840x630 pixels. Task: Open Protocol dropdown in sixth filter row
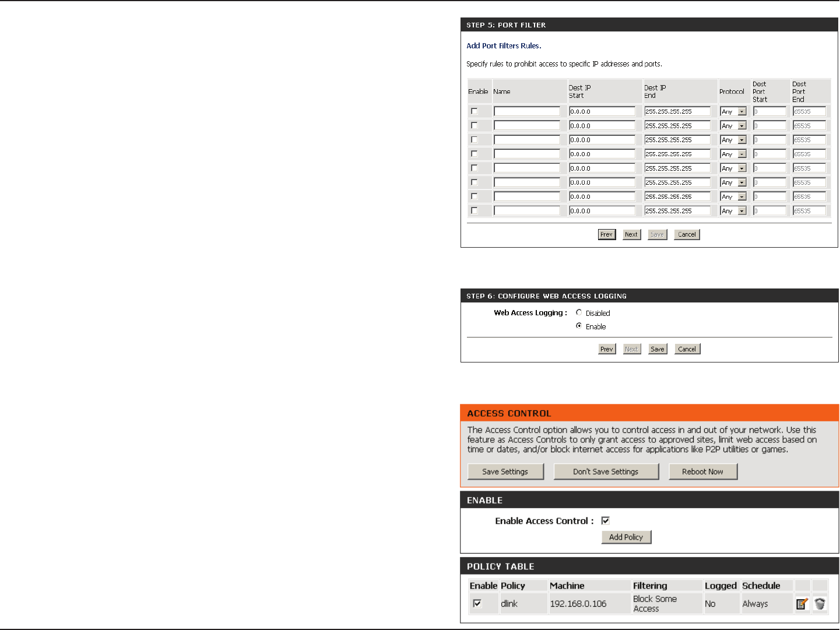pos(733,182)
